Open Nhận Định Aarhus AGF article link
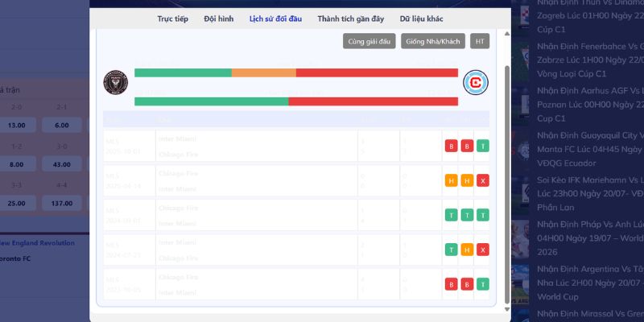This screenshot has width=644, height=322. click(590, 105)
